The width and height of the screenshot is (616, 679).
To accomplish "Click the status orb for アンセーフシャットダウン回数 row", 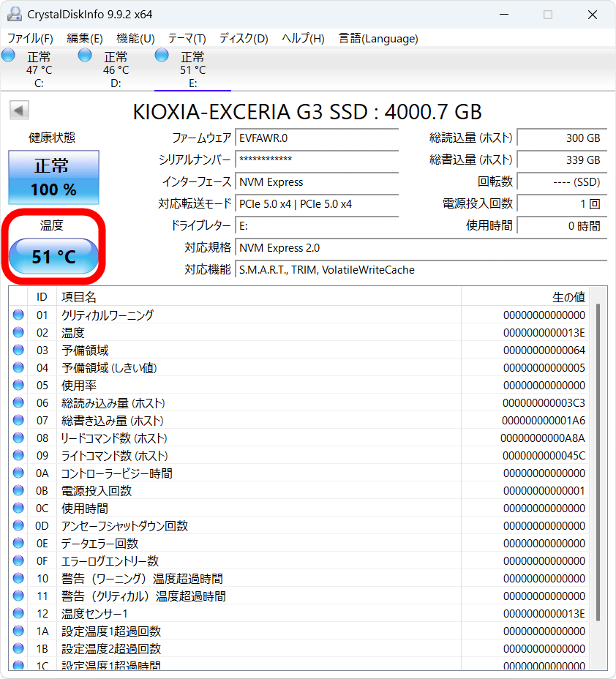I will pos(18,525).
